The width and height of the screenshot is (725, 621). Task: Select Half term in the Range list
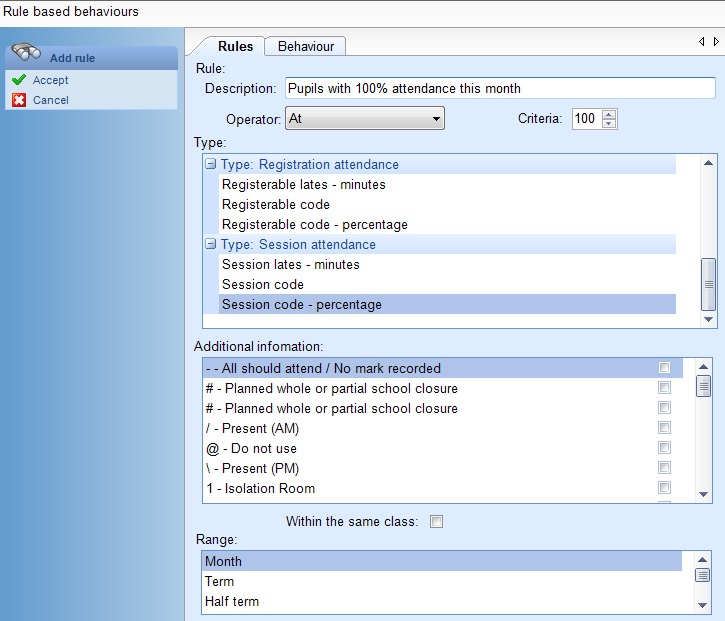coord(442,601)
